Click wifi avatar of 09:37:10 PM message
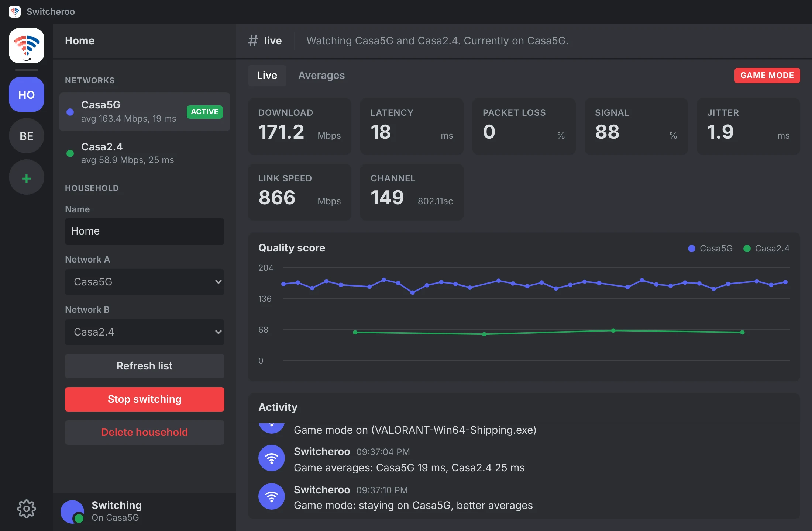The width and height of the screenshot is (812, 531). tap(272, 496)
